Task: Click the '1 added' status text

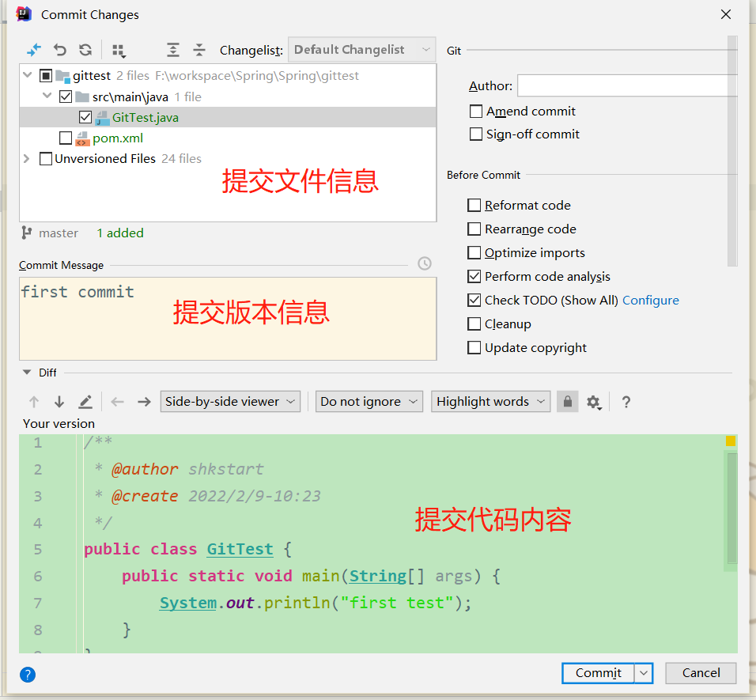Action: 120,233
